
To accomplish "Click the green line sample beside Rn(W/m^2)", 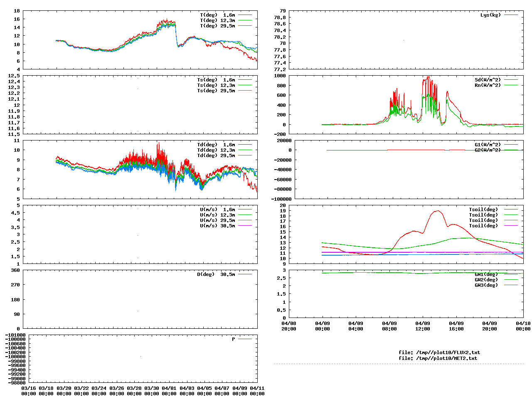I will pyautogui.click(x=511, y=85).
